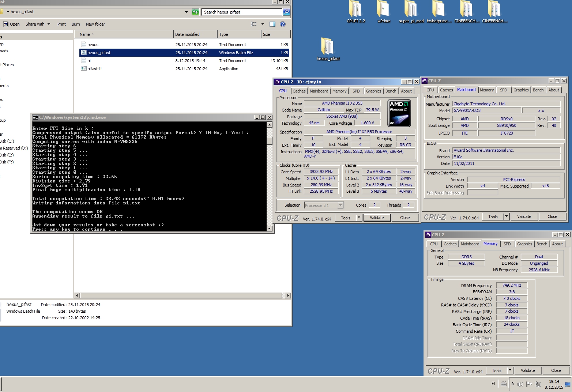
Task: Click the cmd window scroll up arrow
Action: click(x=270, y=125)
